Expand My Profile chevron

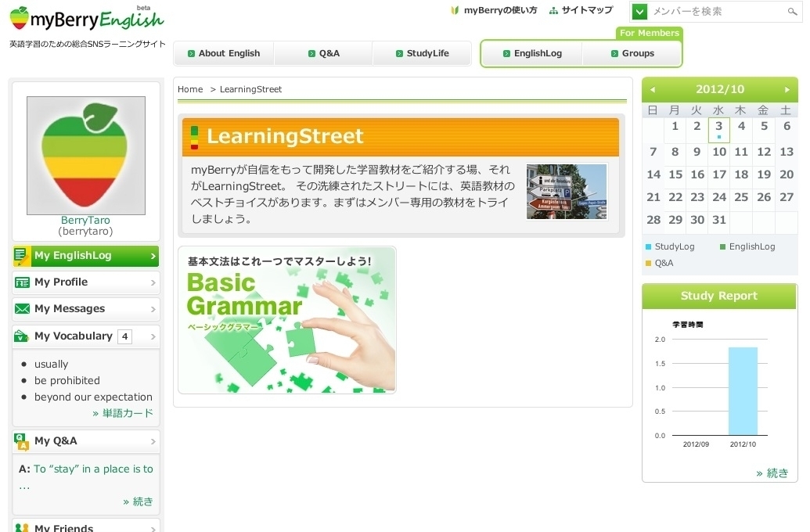(153, 282)
